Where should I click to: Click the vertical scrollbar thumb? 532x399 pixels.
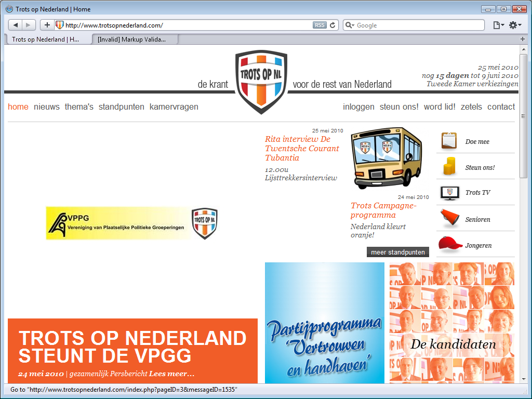click(524, 116)
